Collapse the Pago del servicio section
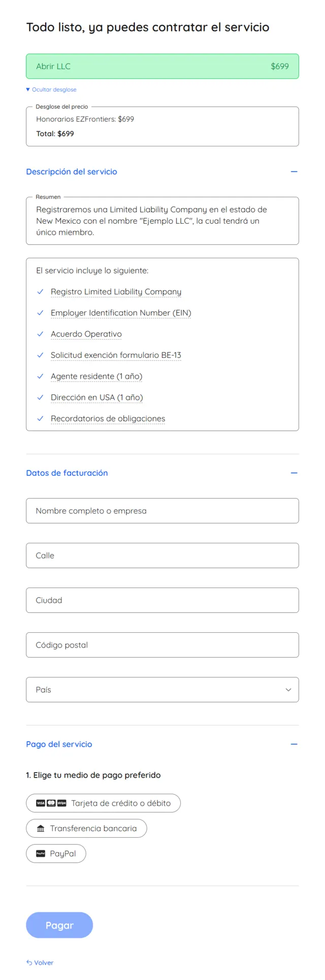This screenshot has width=325, height=980. coord(294,744)
